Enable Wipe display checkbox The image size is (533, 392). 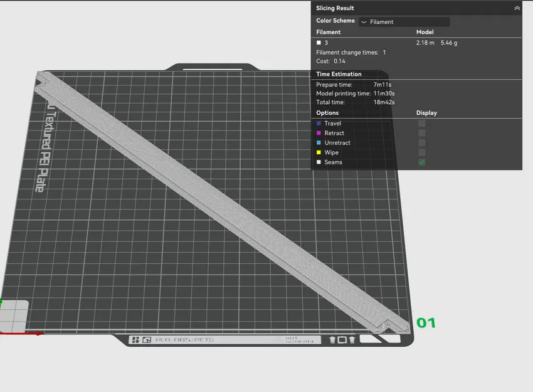(x=421, y=152)
